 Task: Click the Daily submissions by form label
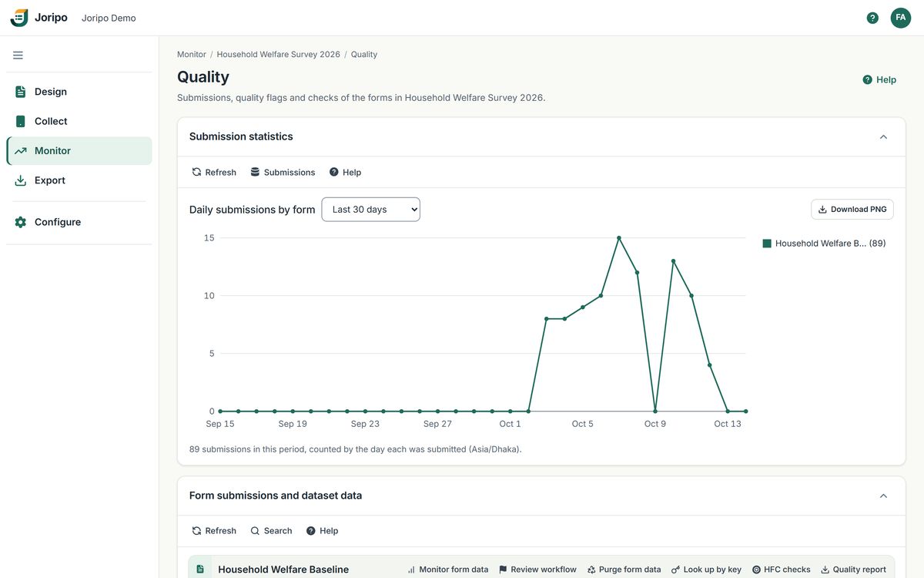click(252, 210)
